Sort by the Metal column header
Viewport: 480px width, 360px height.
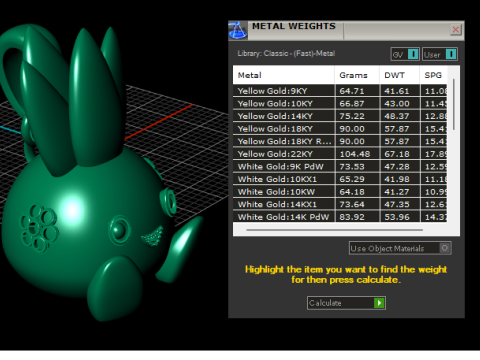pos(283,75)
